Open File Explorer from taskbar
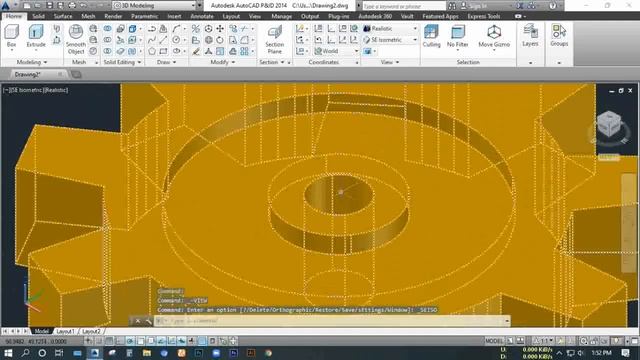 coord(147,353)
